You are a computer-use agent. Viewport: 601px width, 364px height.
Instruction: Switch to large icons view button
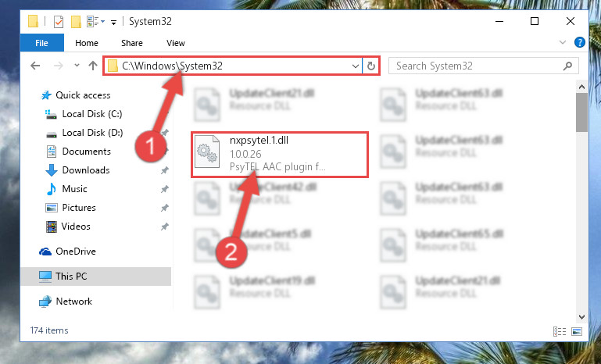click(577, 331)
